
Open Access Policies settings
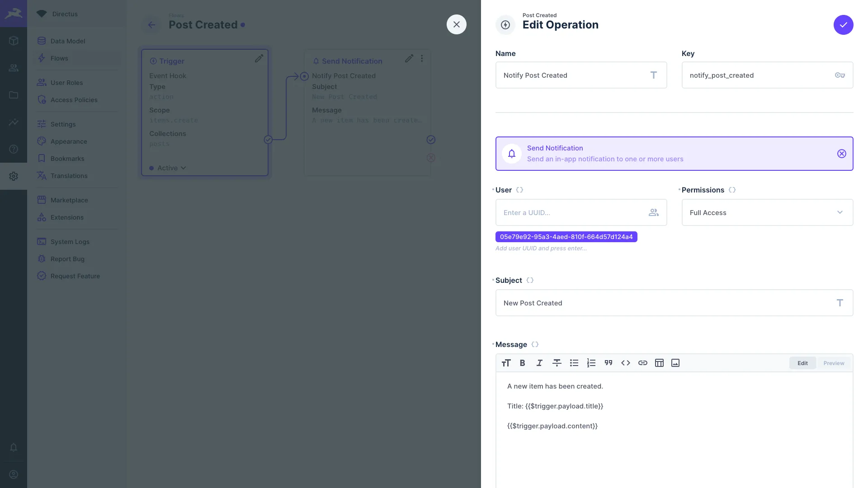(x=77, y=100)
